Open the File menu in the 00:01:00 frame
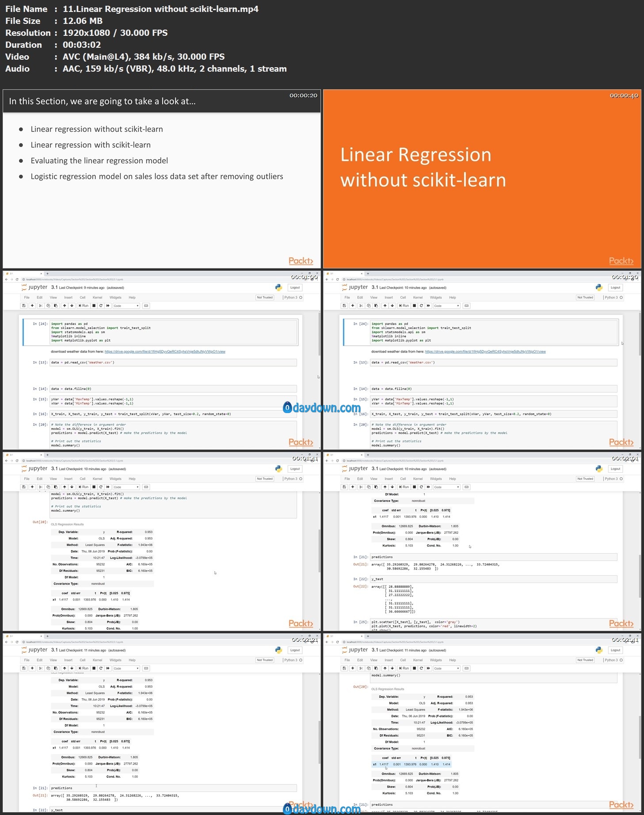Image resolution: width=644 pixels, height=815 pixels. point(27,298)
